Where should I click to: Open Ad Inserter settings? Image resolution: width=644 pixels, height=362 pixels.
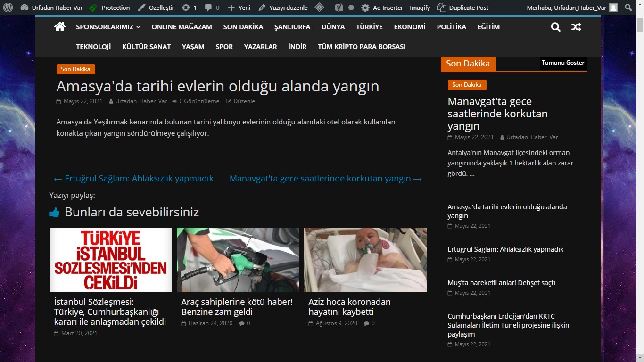coord(382,8)
